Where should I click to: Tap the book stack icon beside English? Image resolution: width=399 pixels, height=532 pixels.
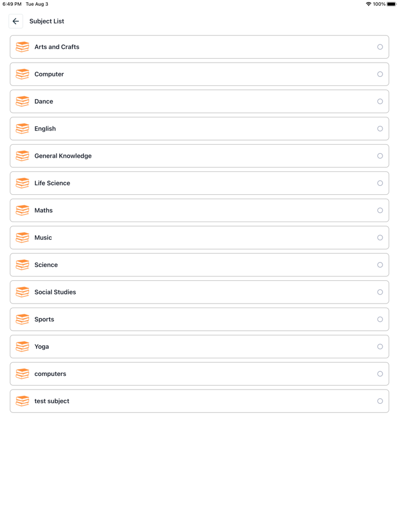tap(22, 129)
